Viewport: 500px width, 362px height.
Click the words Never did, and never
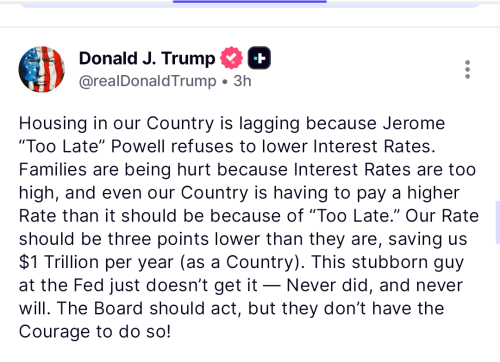374,286
